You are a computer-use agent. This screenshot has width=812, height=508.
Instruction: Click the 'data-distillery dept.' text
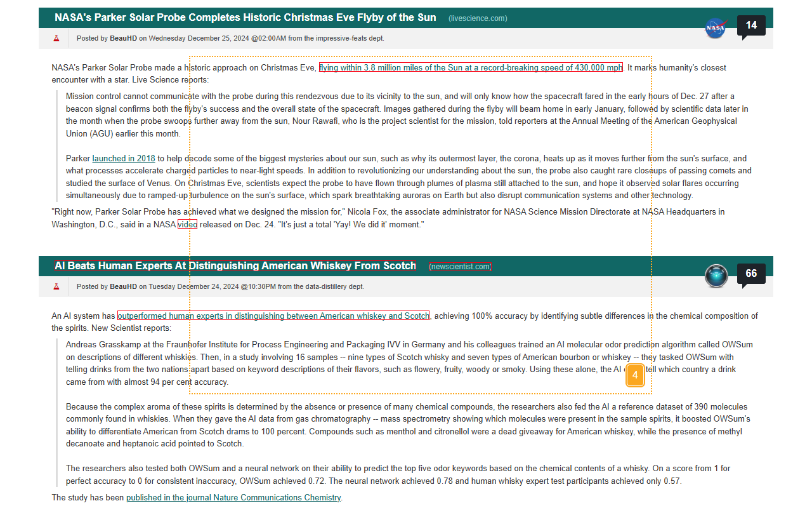click(x=331, y=286)
